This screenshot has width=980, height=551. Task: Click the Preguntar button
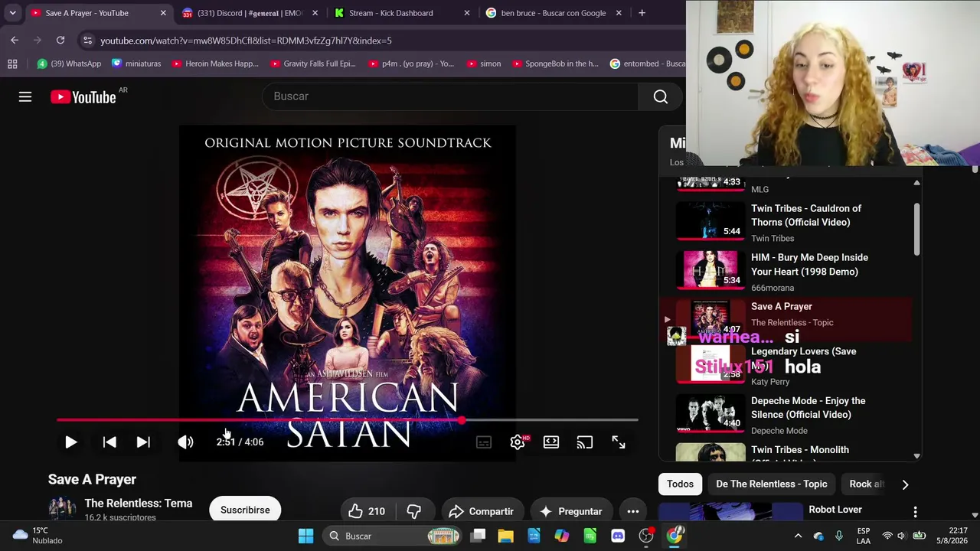coord(571,511)
